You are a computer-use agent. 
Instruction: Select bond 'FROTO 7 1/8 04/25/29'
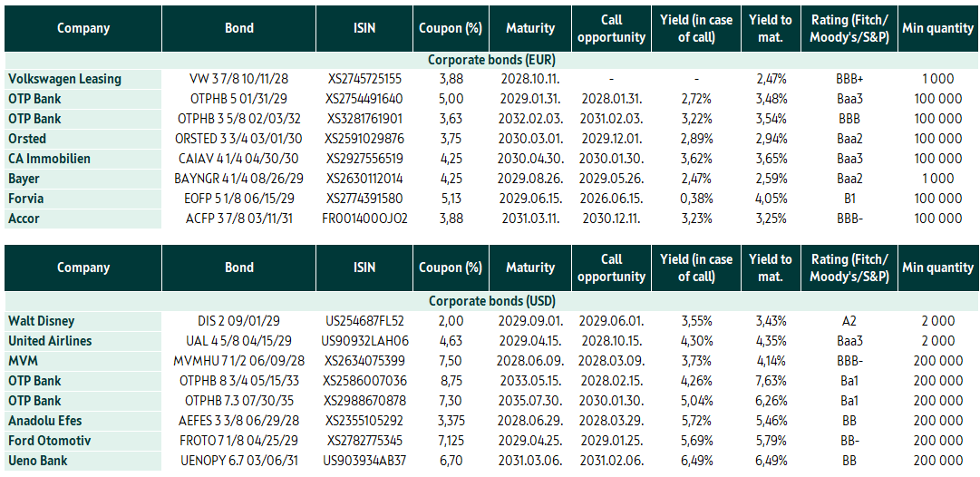tap(238, 442)
